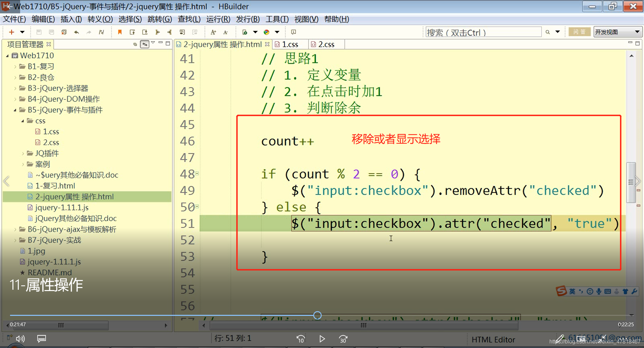
Task: Open the search options dropdown arrow
Action: coord(557,32)
